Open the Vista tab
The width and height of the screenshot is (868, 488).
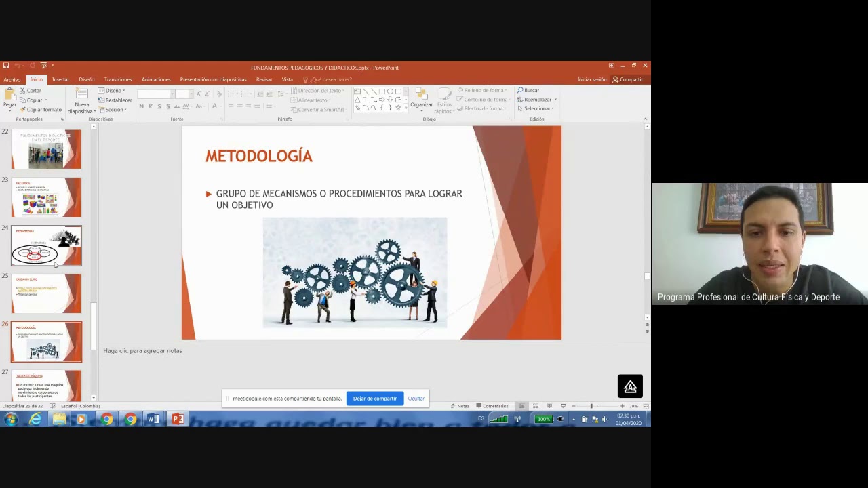tap(287, 79)
